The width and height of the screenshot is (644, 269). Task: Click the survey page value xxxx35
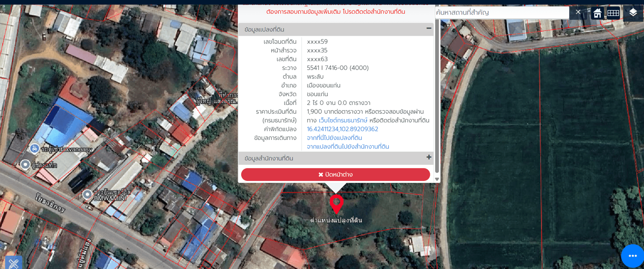(x=317, y=51)
